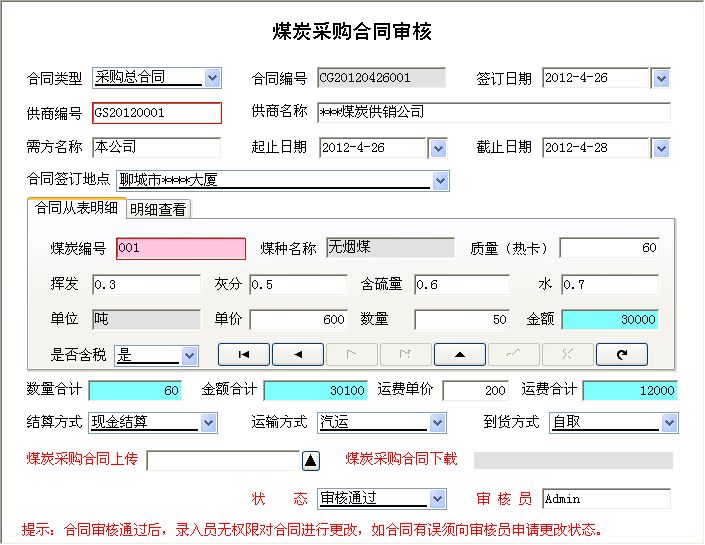Click the 灰分 field 0.5
This screenshot has width=705, height=545.
299,285
